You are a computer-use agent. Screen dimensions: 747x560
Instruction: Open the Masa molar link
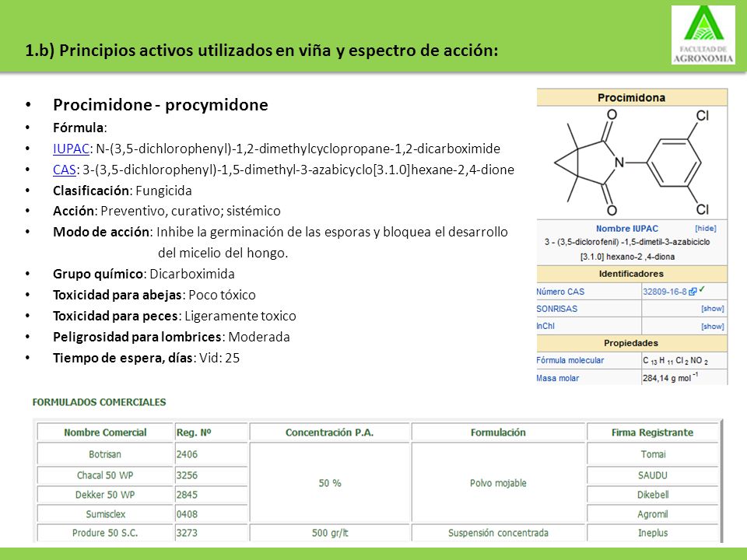557,378
